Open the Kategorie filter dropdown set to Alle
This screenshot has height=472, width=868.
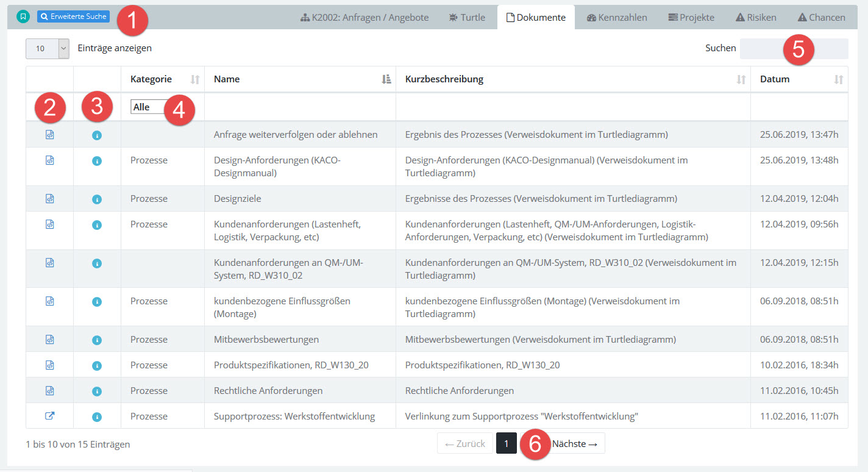point(149,107)
